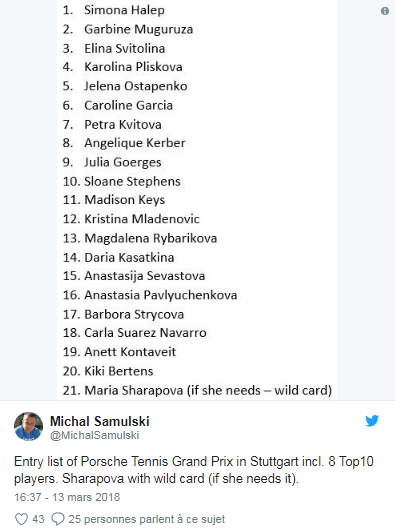Click the Kiki Bertens line in the image
The image size is (395, 531).
(108, 371)
